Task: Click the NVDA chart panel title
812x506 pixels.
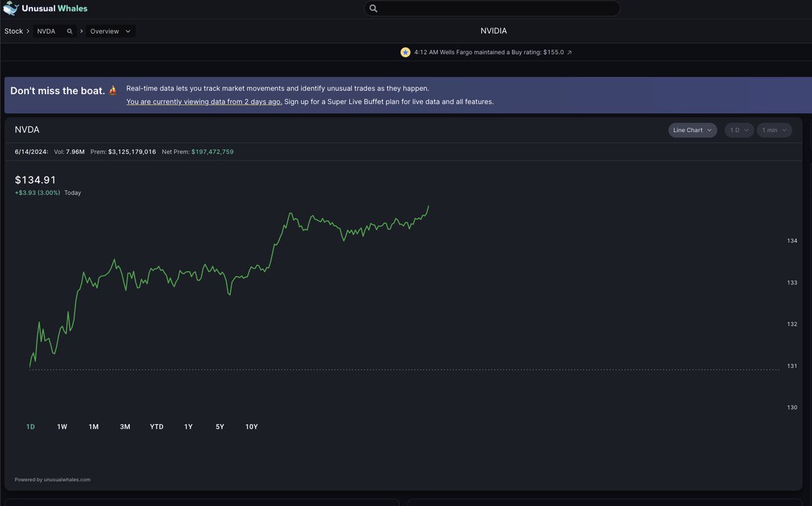Action: tap(27, 129)
